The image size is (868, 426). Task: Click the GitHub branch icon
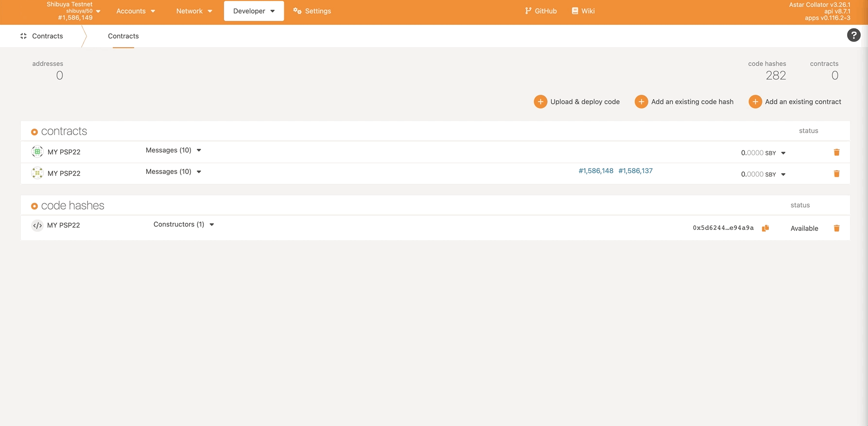[x=528, y=11]
